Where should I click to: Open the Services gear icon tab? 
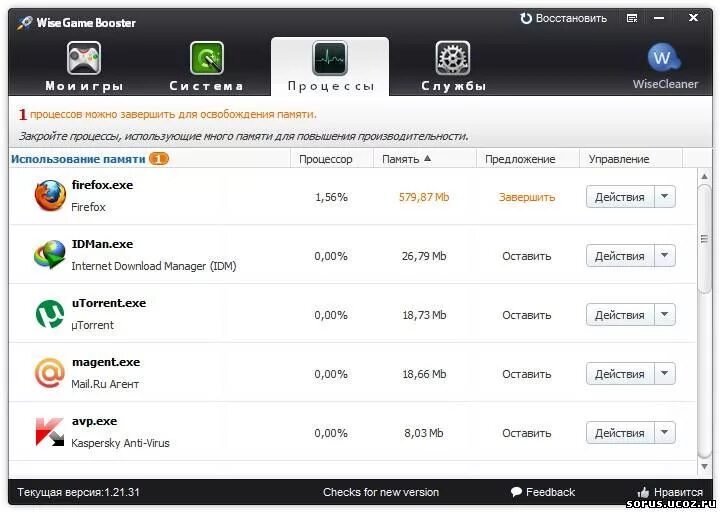[452, 58]
